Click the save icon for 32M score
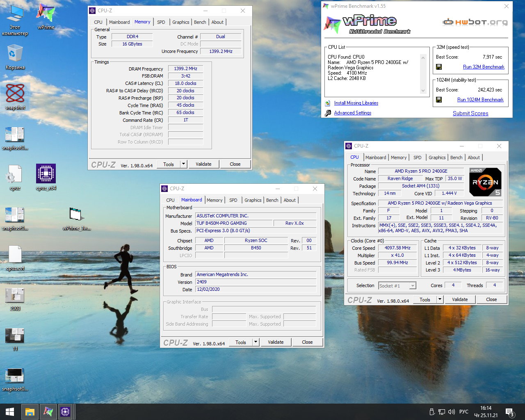Viewport: 525px width, 420px height. 439,67
